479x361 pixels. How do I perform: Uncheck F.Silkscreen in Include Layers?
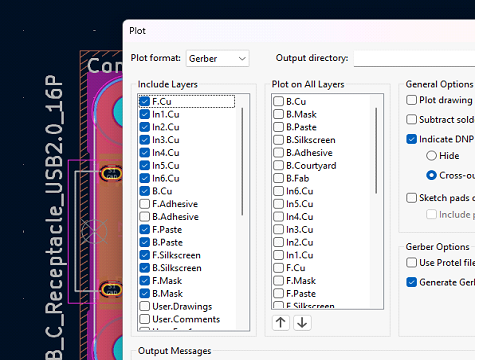coord(145,255)
